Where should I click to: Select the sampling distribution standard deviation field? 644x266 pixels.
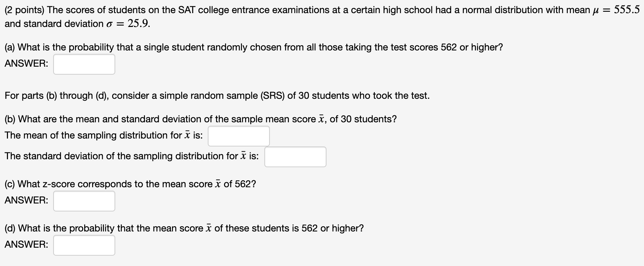click(295, 157)
